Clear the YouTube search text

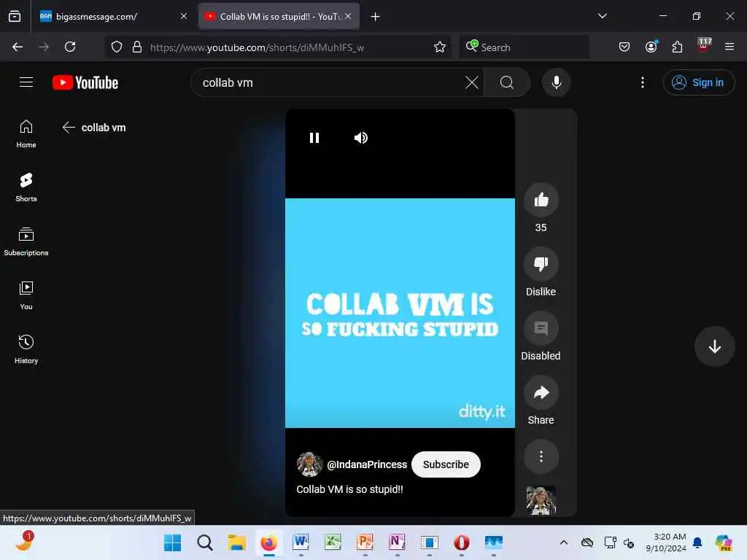[x=472, y=82]
